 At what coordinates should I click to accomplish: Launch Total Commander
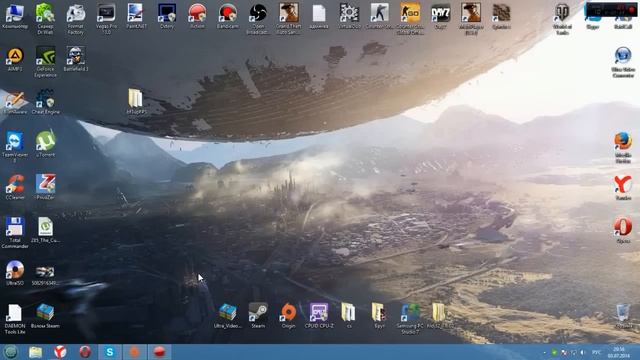coord(15,233)
